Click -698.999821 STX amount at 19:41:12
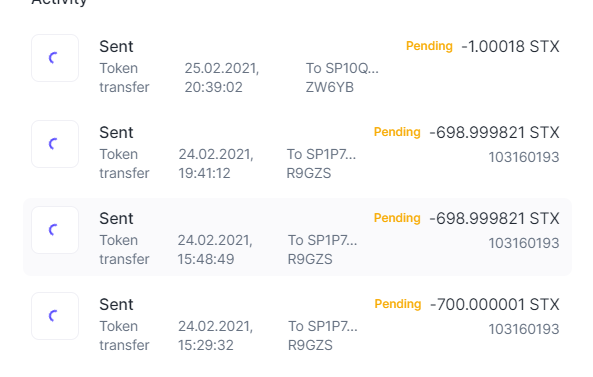Viewport: 593px width, 377px height. point(494,133)
